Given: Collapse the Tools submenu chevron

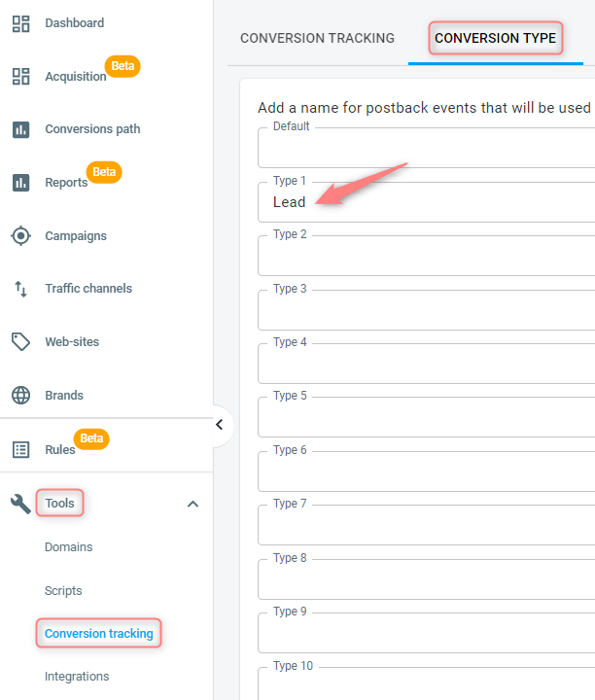Looking at the screenshot, I should [192, 504].
